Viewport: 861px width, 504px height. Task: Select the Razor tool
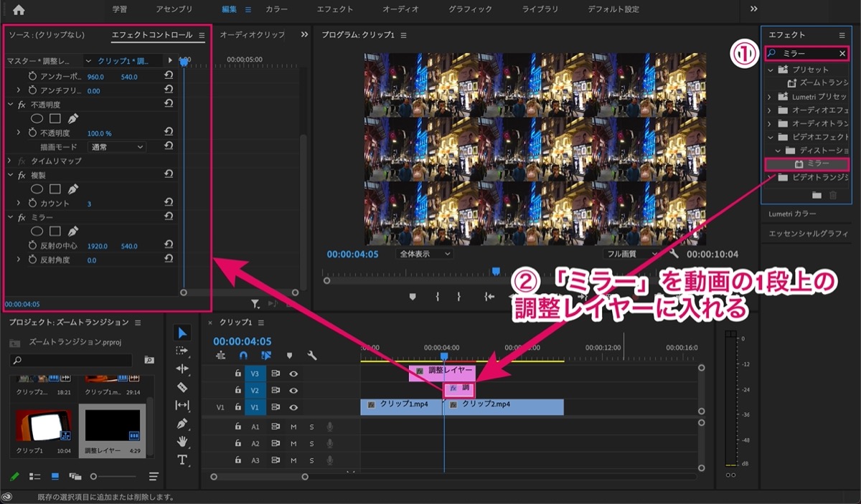click(182, 387)
